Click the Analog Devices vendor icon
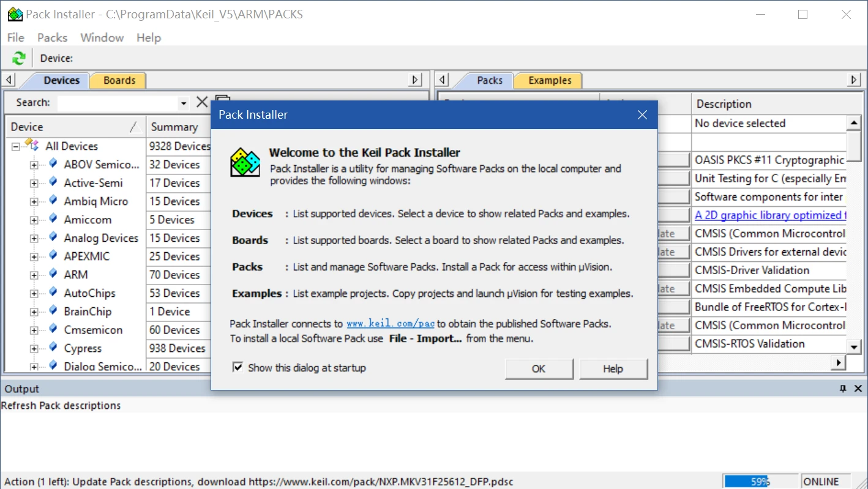 (53, 237)
